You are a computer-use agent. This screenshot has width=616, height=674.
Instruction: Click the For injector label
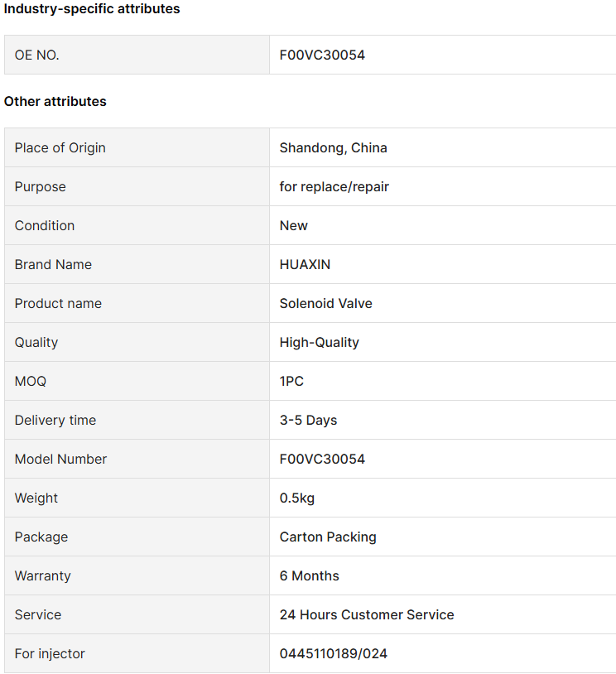50,653
